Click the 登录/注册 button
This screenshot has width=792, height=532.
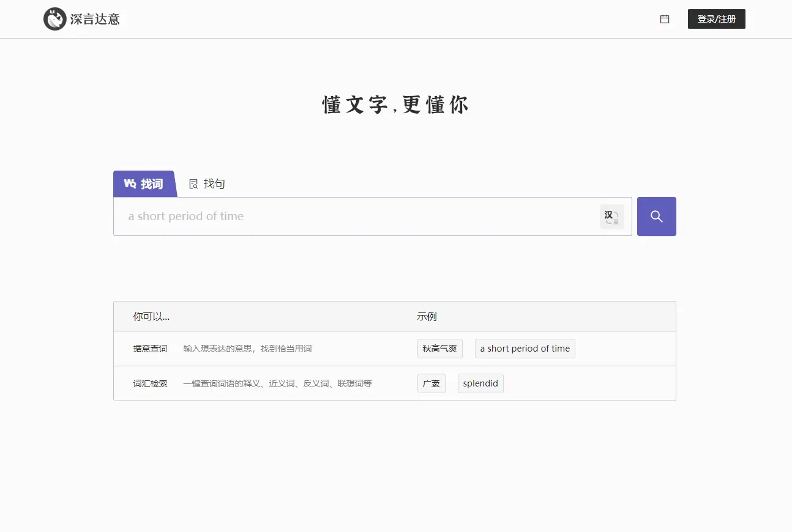click(x=717, y=19)
